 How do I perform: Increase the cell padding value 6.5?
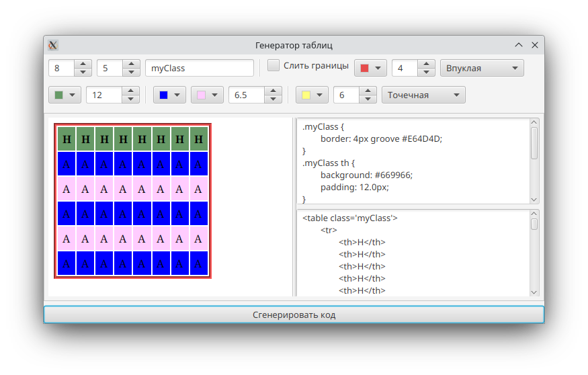273,91
